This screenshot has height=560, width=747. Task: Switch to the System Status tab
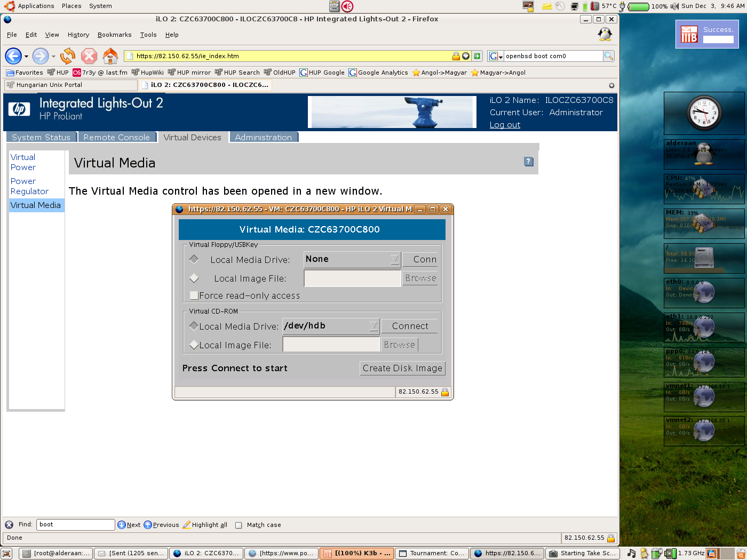pos(41,137)
